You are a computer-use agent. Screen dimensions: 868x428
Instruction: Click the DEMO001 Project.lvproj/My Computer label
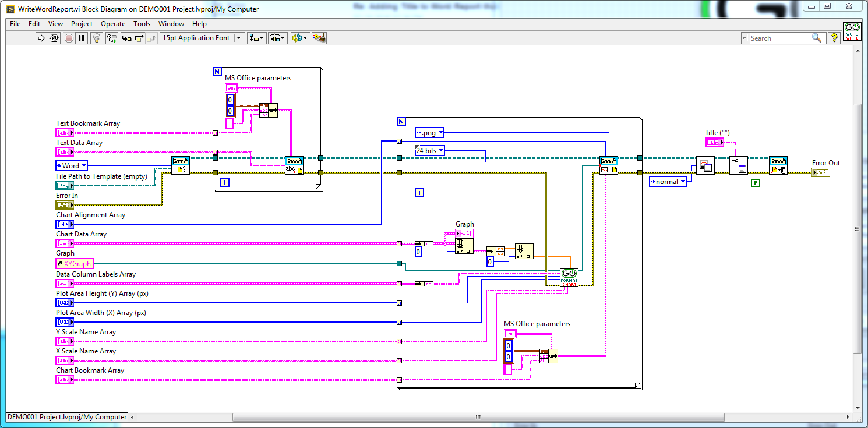67,417
